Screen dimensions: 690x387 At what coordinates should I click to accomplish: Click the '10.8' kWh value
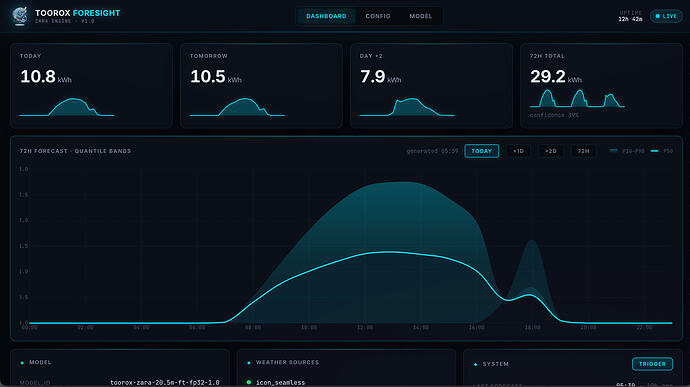click(38, 77)
